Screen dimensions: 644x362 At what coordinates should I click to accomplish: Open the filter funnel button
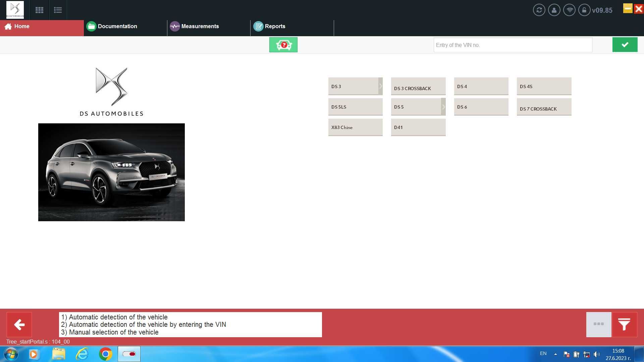625,324
